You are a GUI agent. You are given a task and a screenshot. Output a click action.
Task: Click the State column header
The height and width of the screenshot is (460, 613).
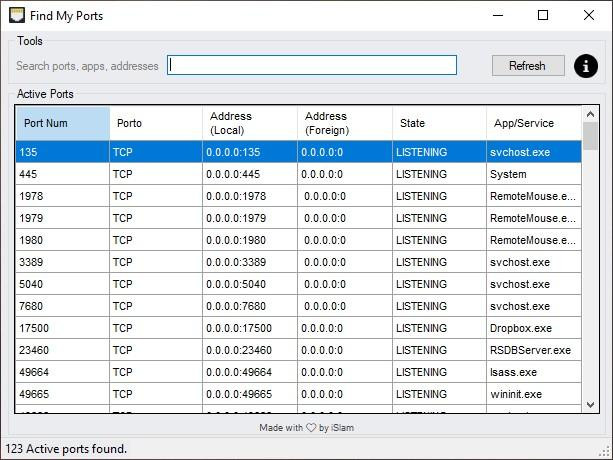pyautogui.click(x=439, y=123)
